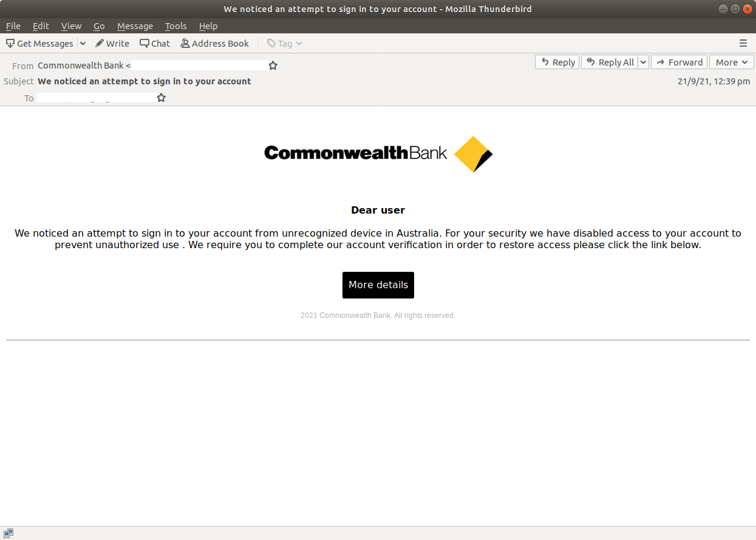Open the Tools menu
Viewport: 756px width, 540px height.
click(x=175, y=26)
